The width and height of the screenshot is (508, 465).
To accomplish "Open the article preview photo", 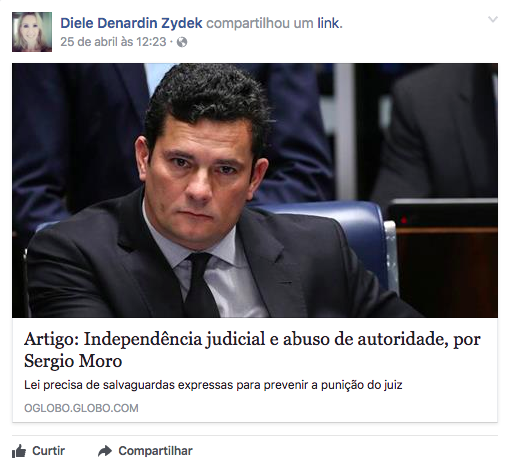I will [x=255, y=190].
